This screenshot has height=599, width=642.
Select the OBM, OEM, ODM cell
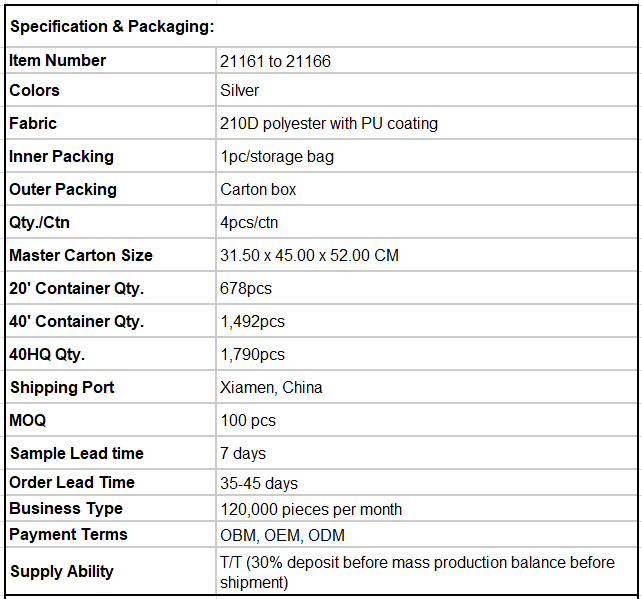tap(426, 535)
